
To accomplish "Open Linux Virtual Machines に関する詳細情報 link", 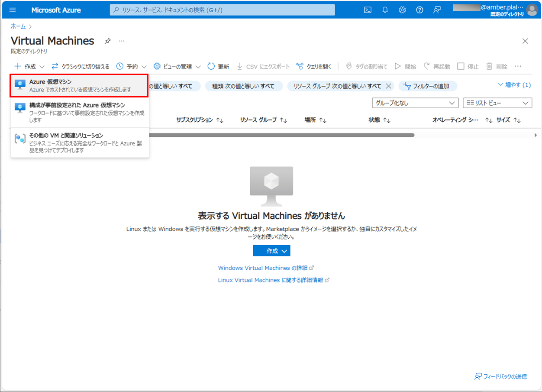I will pyautogui.click(x=274, y=280).
